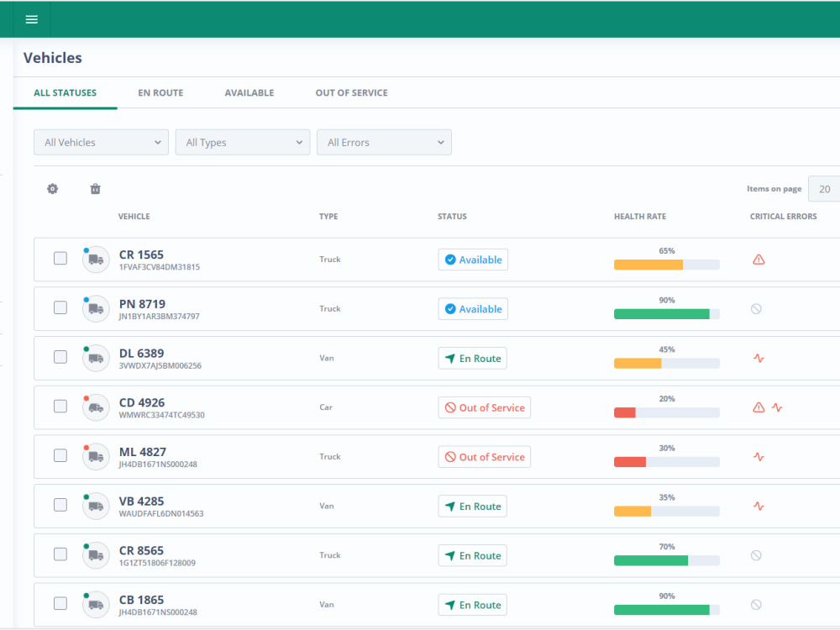The width and height of the screenshot is (840, 630).
Task: Click VIN text 1G1ZT51806F128009
Action: click(x=157, y=563)
